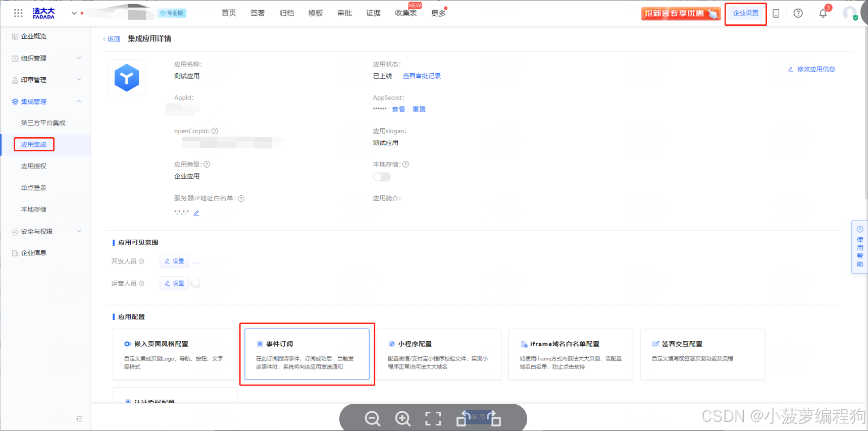The image size is (868, 431).
Task: Click rotate left icon in viewer toolbar
Action: (x=464, y=418)
